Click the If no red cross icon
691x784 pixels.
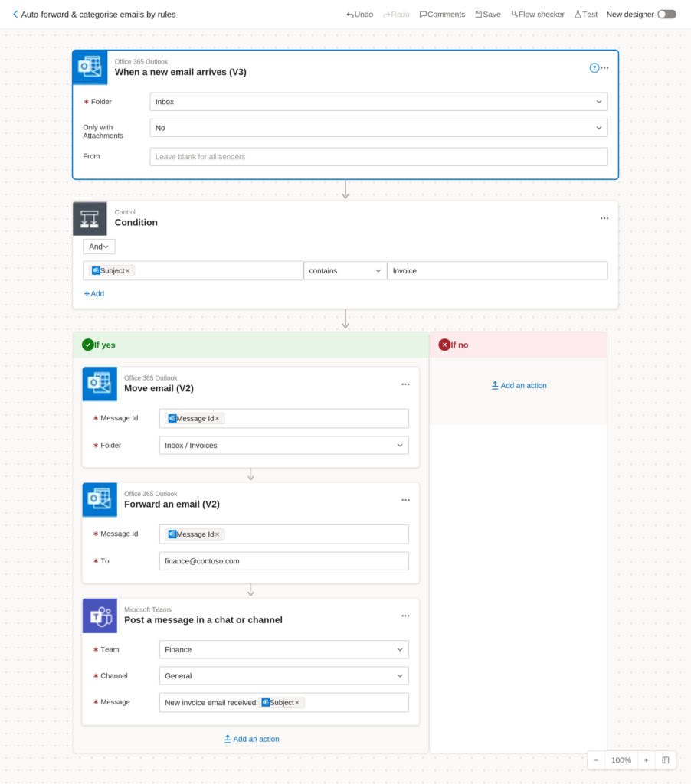click(444, 345)
